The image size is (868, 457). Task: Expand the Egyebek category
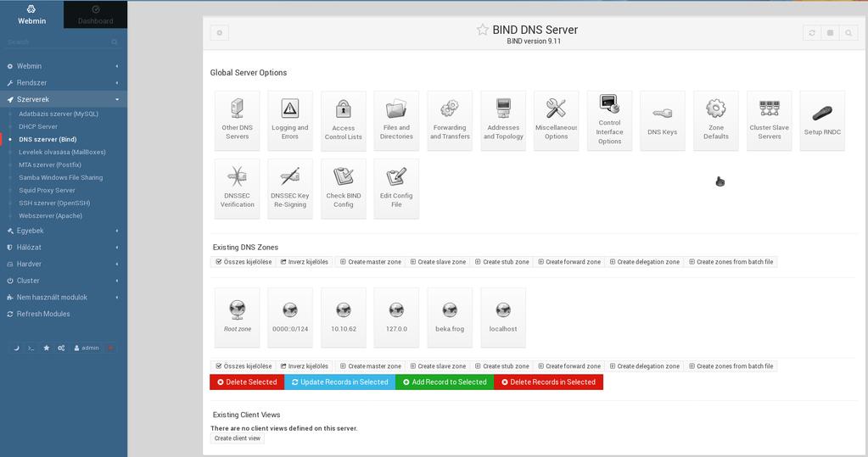(64, 231)
